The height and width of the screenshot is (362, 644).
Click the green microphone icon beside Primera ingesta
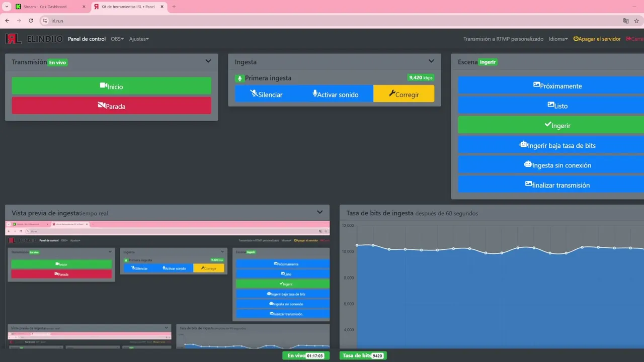(x=239, y=78)
